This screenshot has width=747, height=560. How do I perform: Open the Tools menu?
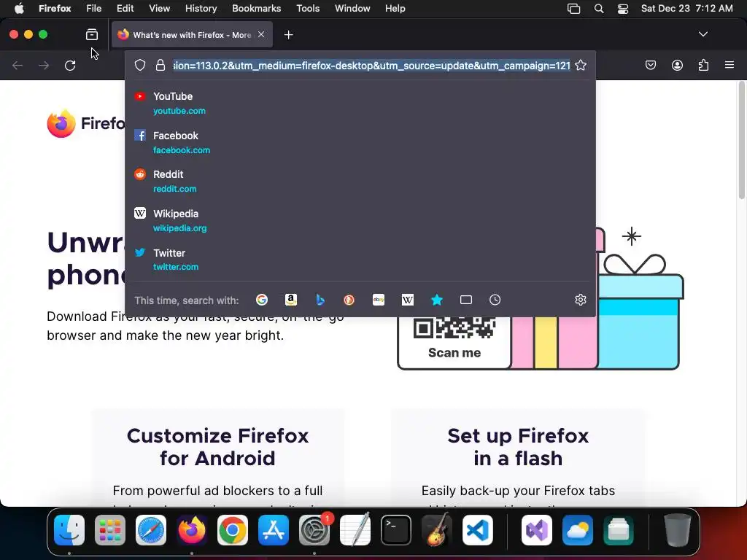[x=308, y=8]
